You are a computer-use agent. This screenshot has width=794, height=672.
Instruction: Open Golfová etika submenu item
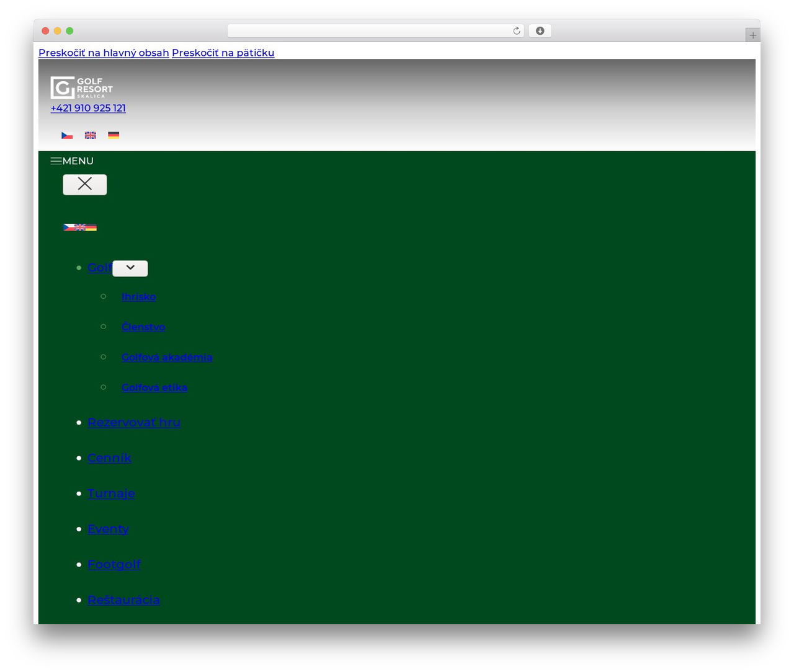[x=154, y=388]
